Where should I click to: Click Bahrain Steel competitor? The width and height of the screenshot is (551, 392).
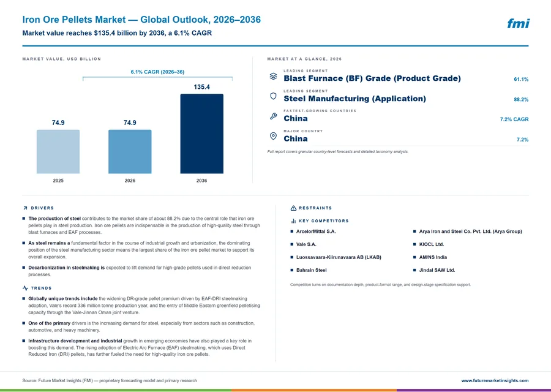coord(312,270)
